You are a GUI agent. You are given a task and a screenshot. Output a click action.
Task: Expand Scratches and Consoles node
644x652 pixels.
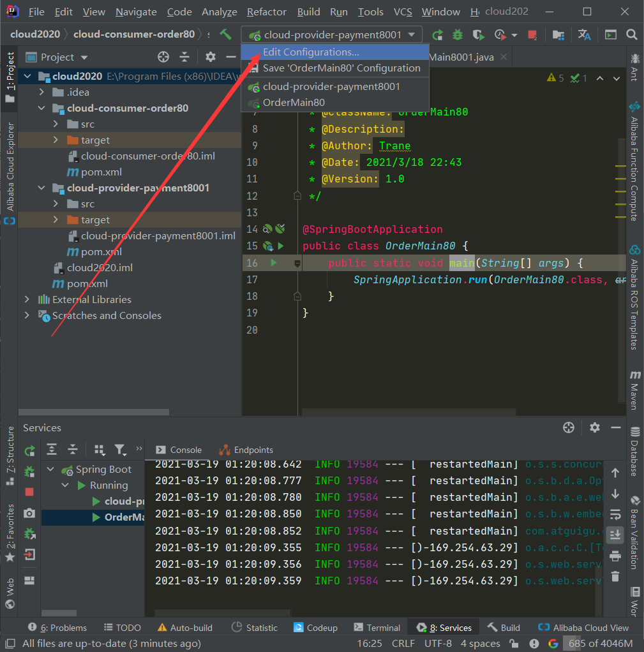click(x=27, y=315)
